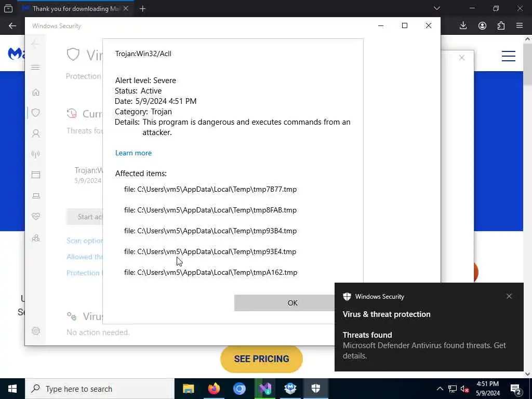Open Firefox recent browsing view icon
The image size is (532, 399).
[8, 8]
